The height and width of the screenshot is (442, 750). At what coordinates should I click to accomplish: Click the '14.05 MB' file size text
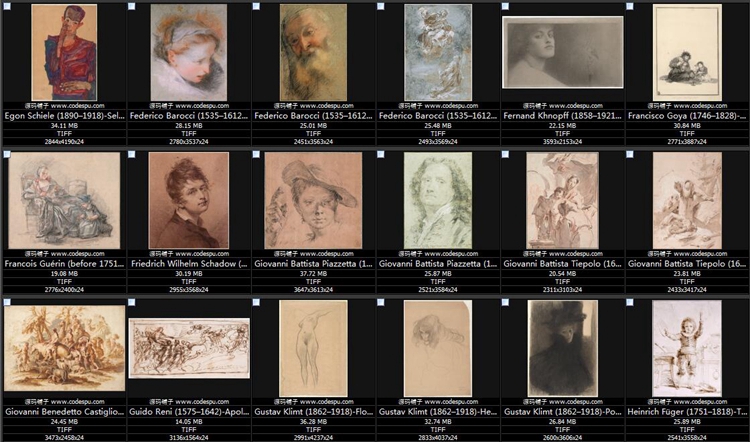(189, 421)
